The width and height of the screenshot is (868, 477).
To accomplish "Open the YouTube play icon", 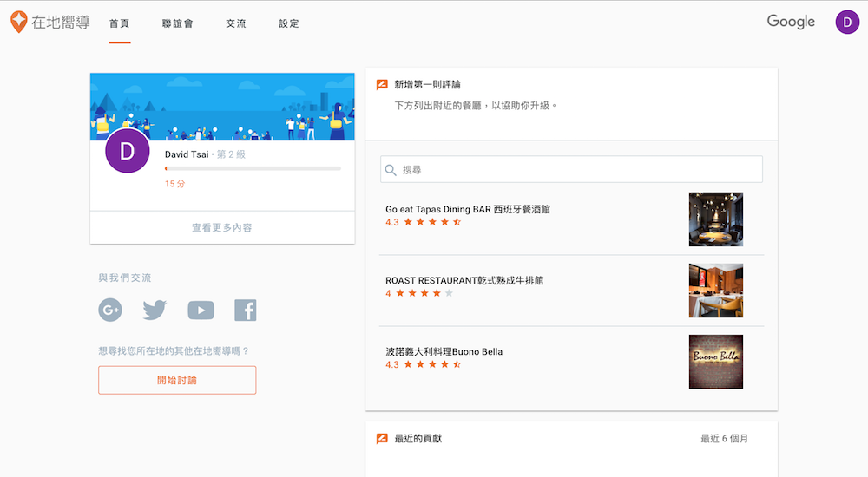I will coord(201,310).
